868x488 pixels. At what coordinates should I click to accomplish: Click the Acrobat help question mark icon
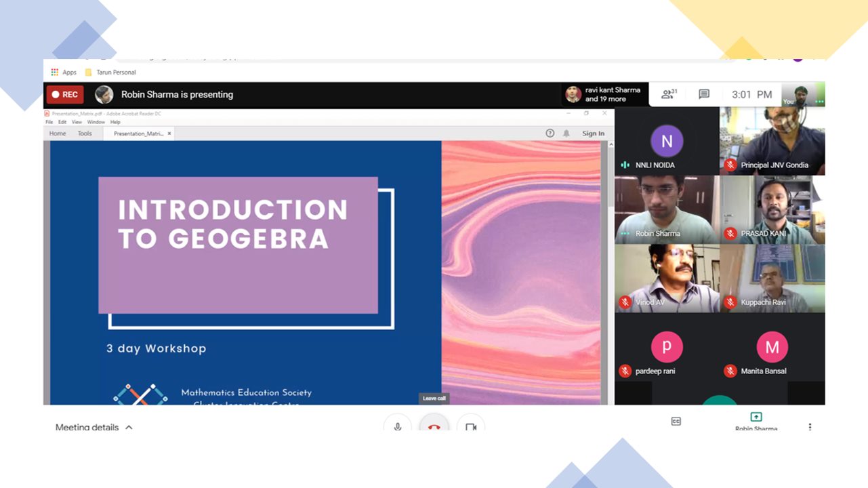(x=550, y=134)
